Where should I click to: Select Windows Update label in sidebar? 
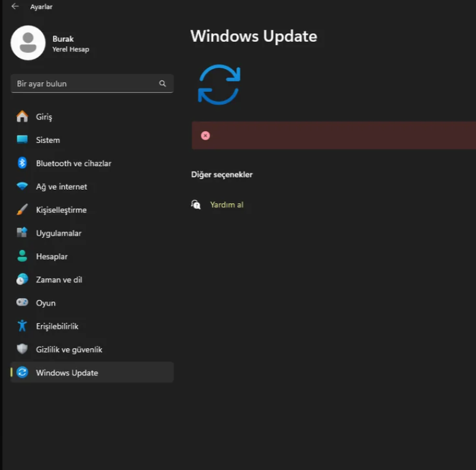(x=67, y=373)
